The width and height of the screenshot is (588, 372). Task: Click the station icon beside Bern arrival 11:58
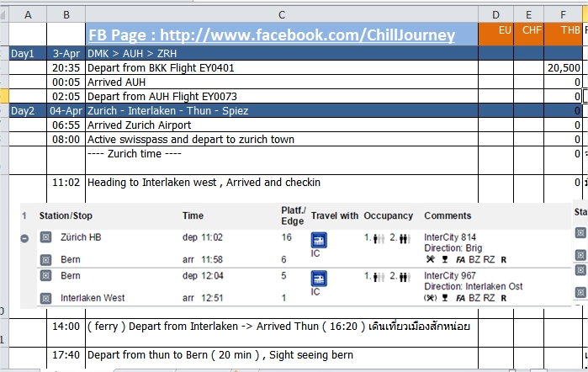[45, 260]
